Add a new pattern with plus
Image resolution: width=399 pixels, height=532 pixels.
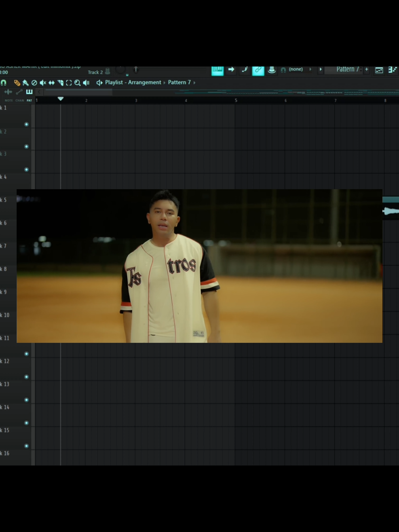tap(367, 70)
